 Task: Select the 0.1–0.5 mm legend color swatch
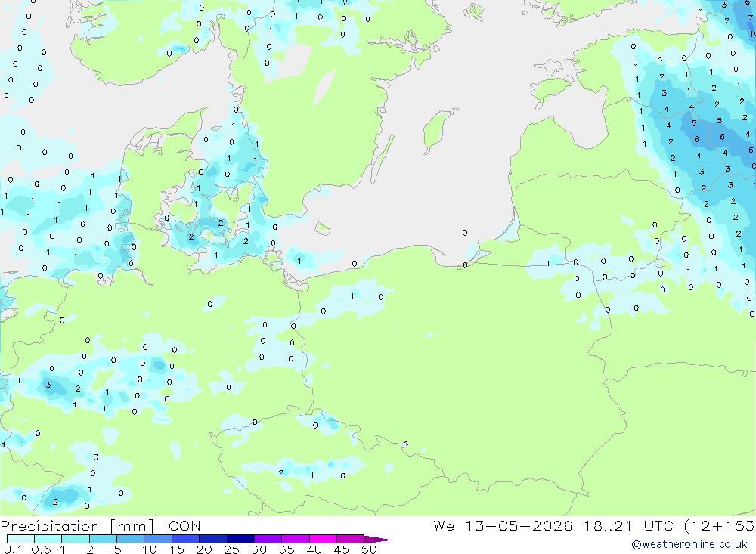[20, 539]
